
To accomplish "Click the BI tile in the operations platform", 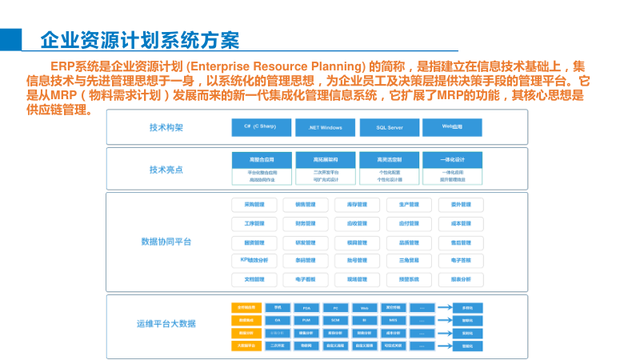I will pos(364,320).
